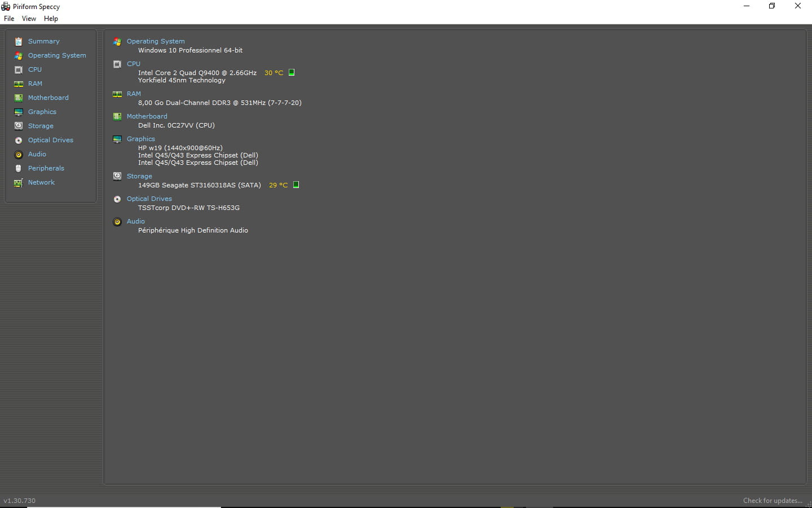Viewport: 812px width, 508px height.
Task: Click the Storage hard drive sidebar icon
Action: pyautogui.click(x=19, y=126)
